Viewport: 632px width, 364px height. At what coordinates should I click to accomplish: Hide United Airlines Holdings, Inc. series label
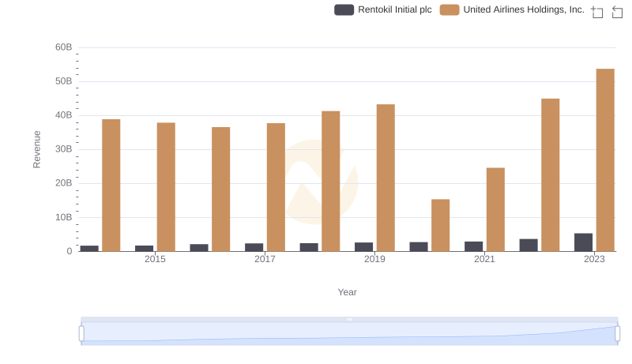click(524, 9)
